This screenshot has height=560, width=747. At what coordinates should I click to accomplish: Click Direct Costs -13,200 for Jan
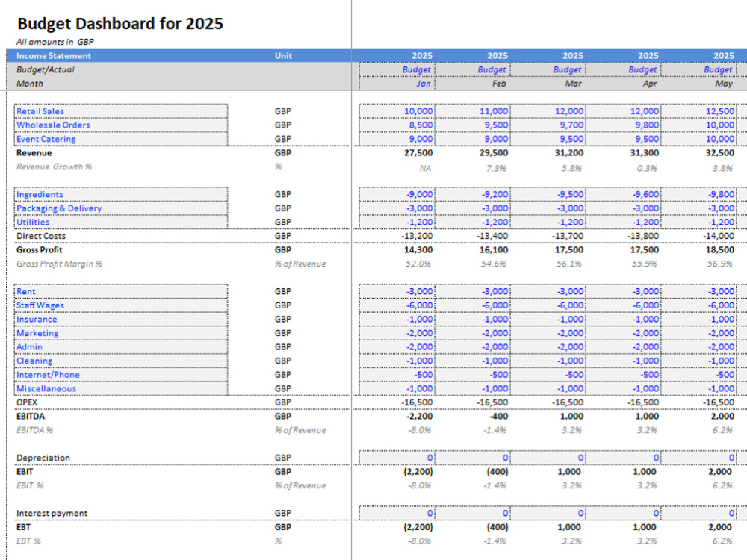(417, 236)
